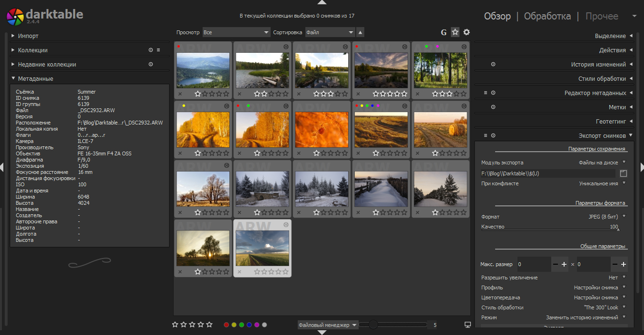Open global preferences gear icon
This screenshot has height=335, width=644.
click(467, 32)
